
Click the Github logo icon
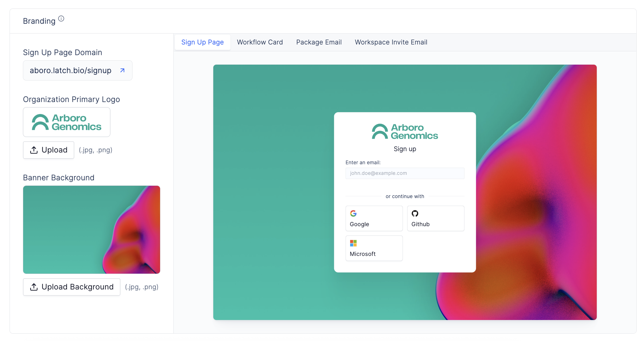coord(415,213)
